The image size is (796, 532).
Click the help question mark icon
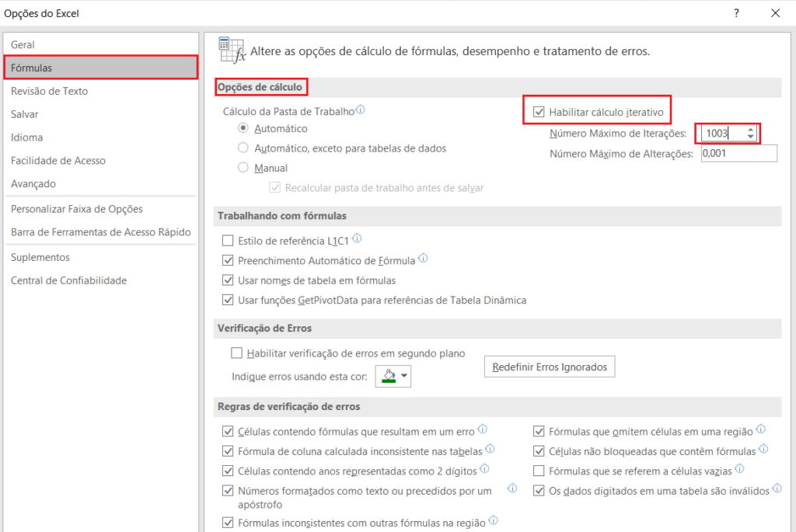pos(735,13)
